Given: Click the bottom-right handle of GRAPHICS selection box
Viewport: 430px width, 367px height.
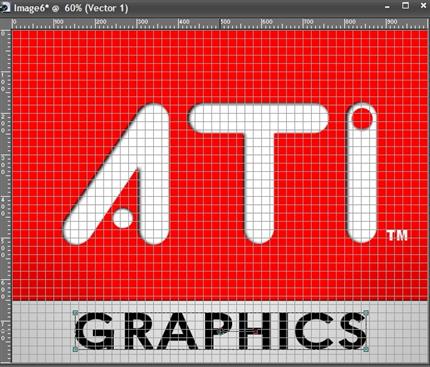Looking at the screenshot, I should (x=366, y=349).
